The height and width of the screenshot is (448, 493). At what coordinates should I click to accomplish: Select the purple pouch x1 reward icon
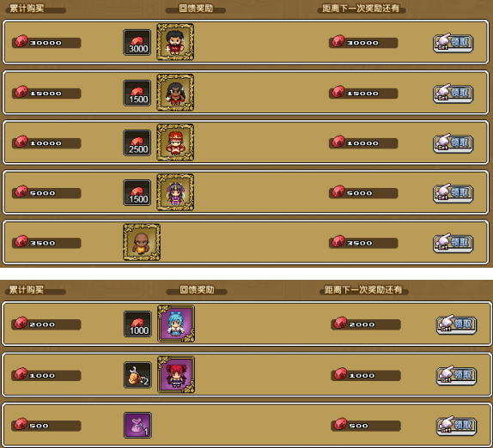[137, 425]
